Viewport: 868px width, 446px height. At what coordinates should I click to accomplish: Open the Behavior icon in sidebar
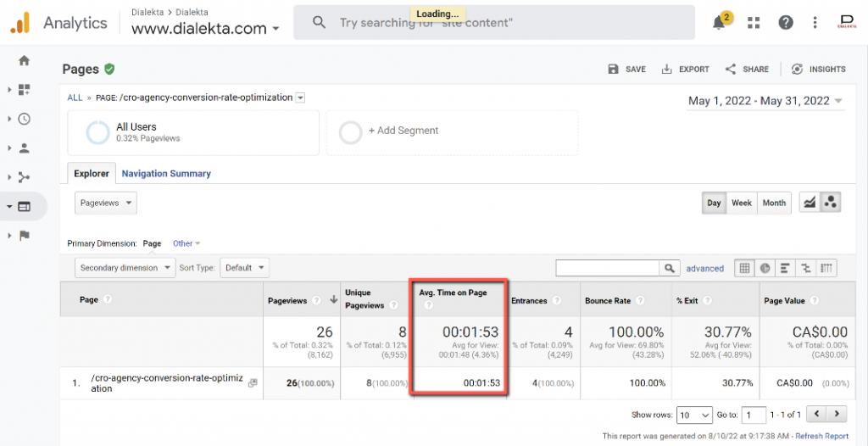[x=24, y=207]
